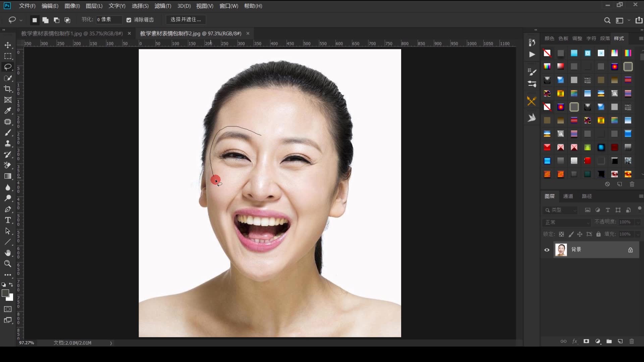Viewport: 644px width, 362px height.
Task: Click the feather (羽化) input field
Action: tap(108, 20)
